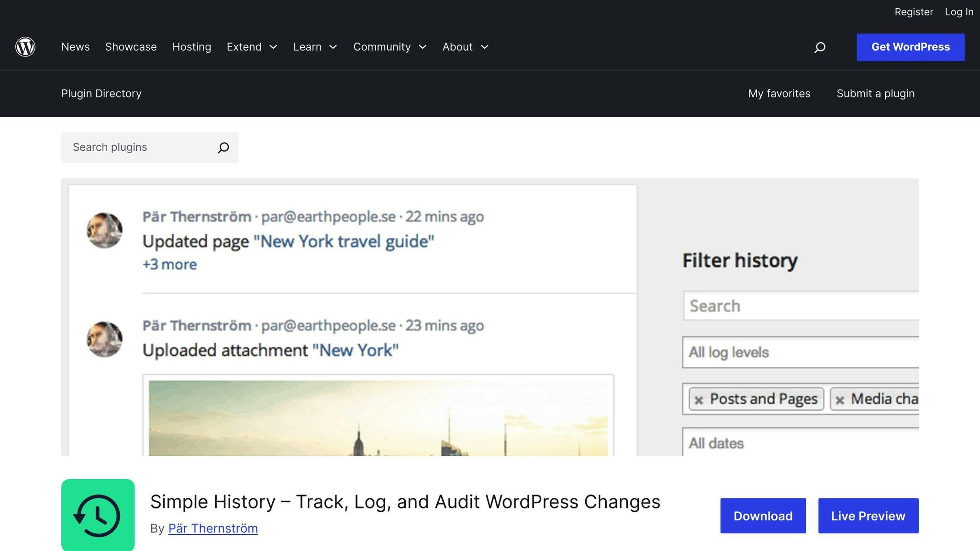Click the Register link
The width and height of the screenshot is (980, 551).
pos(914,12)
